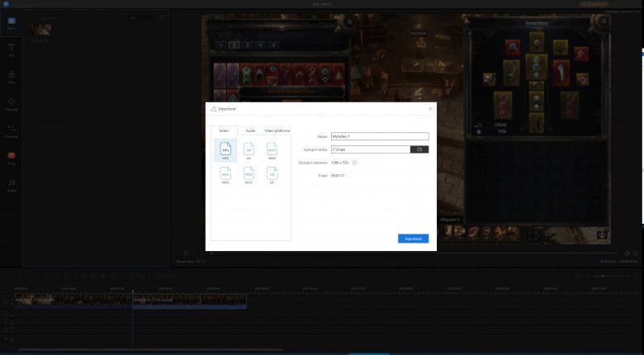Open the Music panel in left sidebar

(12, 185)
